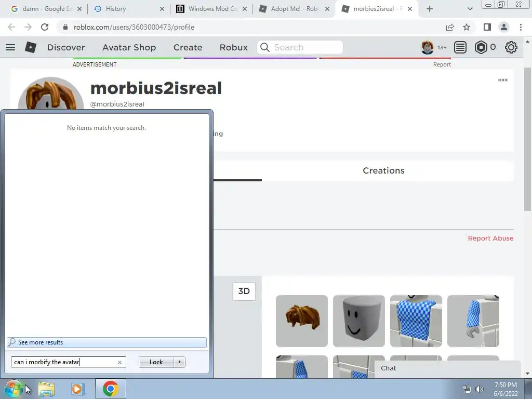Click the magnifier in Roblox search
The height and width of the screenshot is (399, 532).
(265, 47)
